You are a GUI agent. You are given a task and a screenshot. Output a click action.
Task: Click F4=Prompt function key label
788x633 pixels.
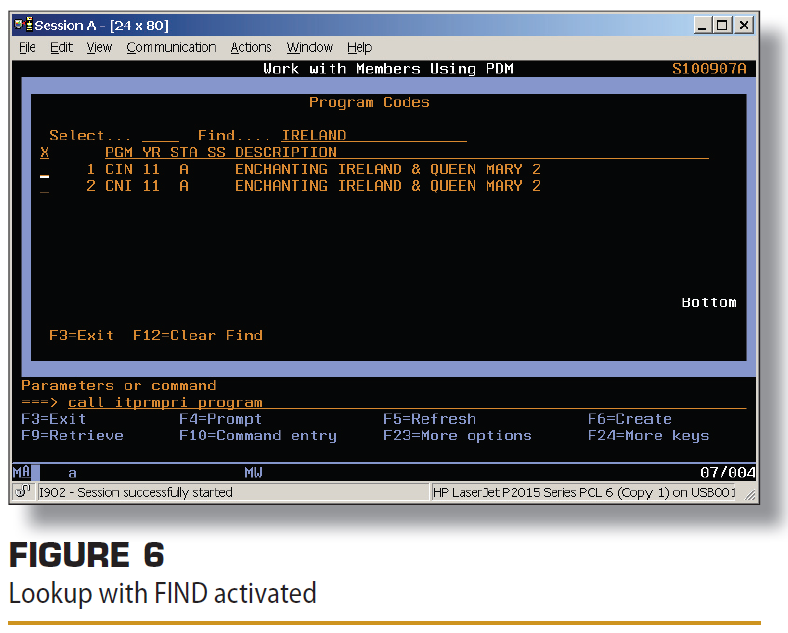pos(219,419)
